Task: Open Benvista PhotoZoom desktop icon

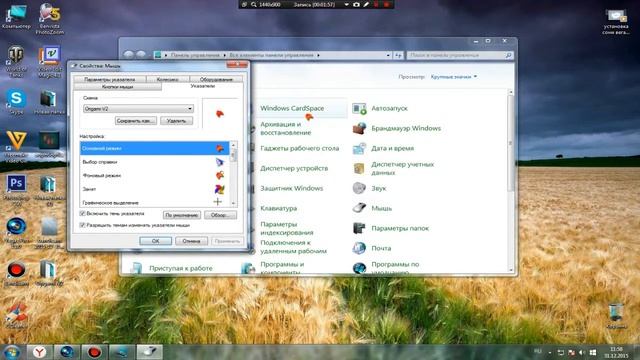Action: [x=50, y=18]
